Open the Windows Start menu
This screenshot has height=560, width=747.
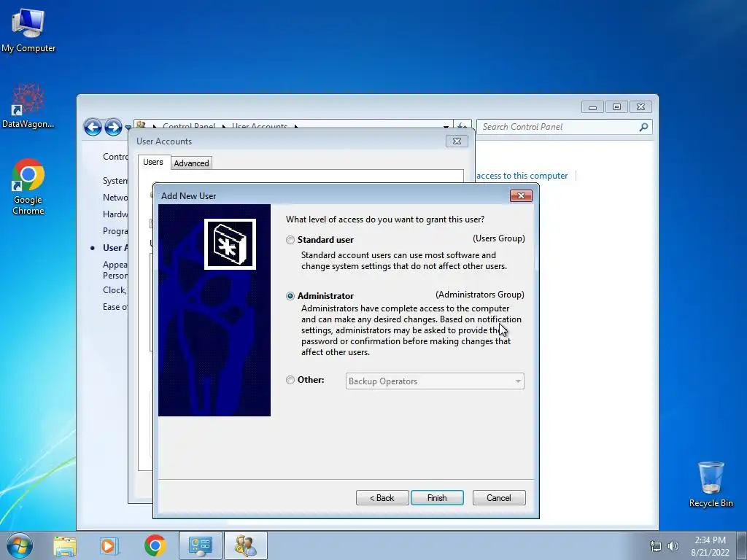[x=20, y=545]
